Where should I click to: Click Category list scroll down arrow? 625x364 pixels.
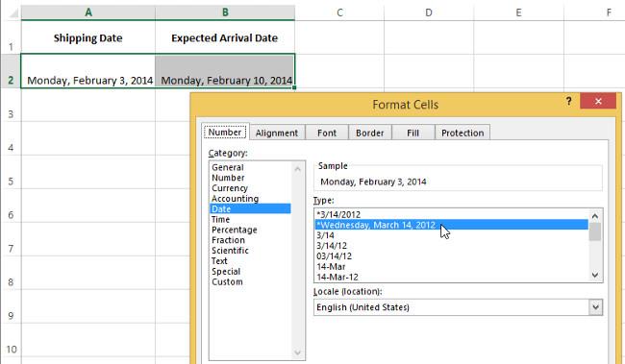297,352
